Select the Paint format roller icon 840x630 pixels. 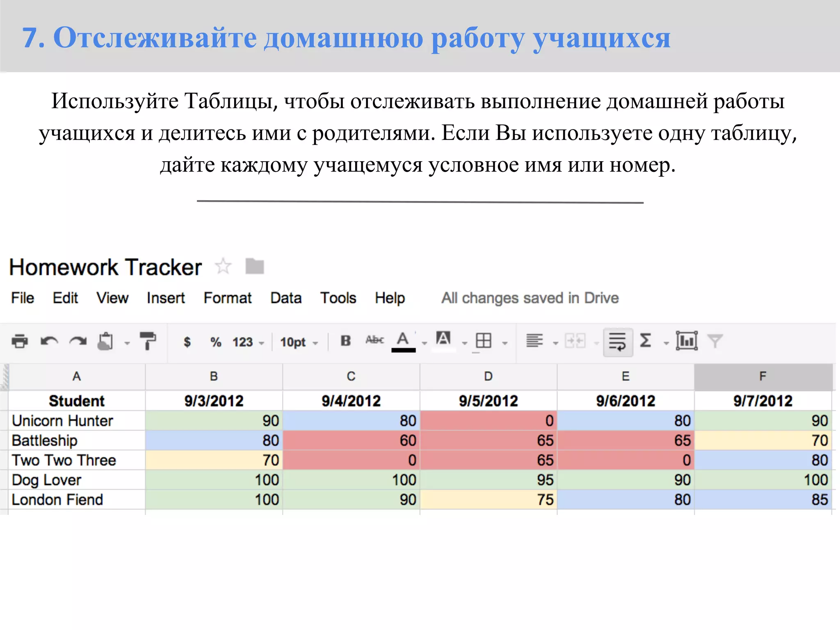click(148, 341)
